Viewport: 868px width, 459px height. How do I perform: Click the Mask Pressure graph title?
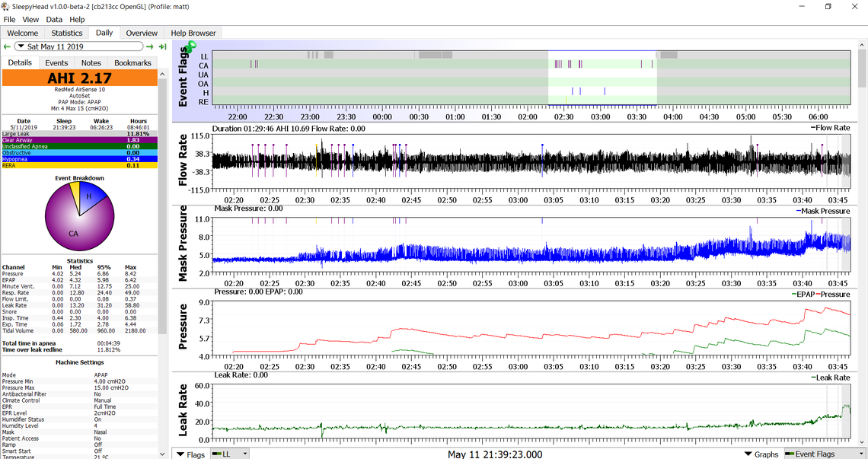click(x=183, y=243)
